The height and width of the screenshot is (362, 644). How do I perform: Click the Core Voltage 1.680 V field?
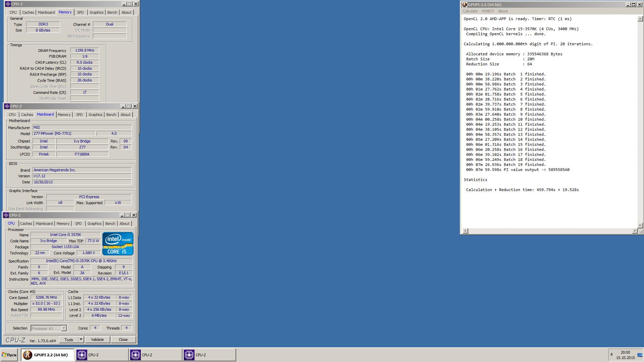click(89, 253)
